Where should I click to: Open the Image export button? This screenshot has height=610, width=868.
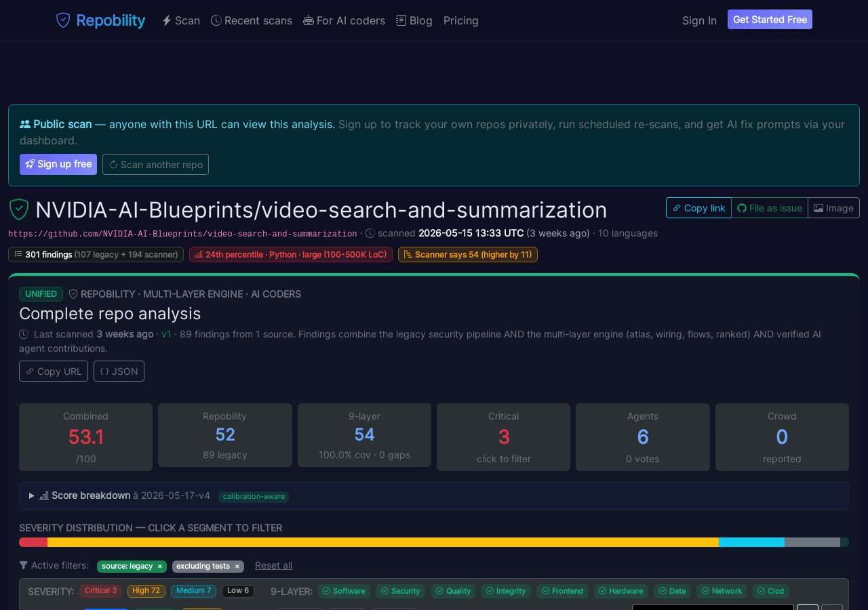point(833,208)
